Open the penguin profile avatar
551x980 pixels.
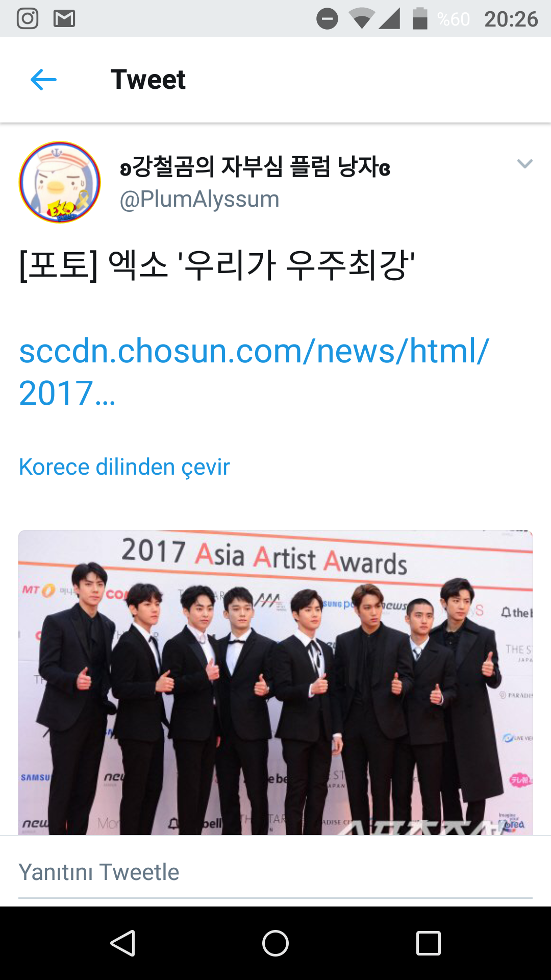point(60,182)
